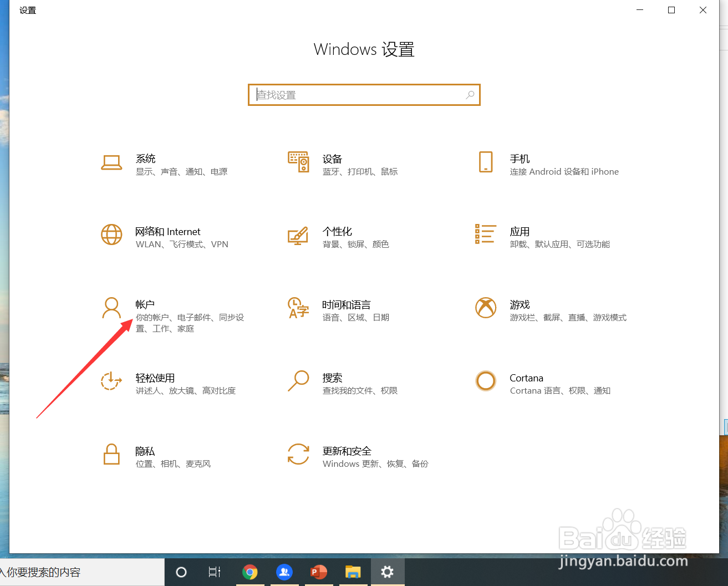Open the 手机 settings link
Viewport: 728px width, 586px height.
pos(520,159)
